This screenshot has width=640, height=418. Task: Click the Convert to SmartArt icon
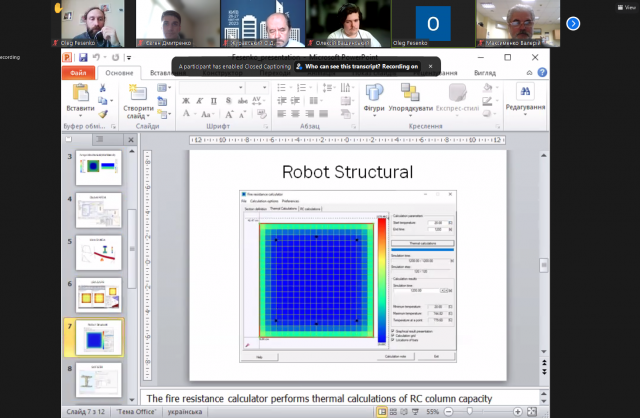[345, 114]
